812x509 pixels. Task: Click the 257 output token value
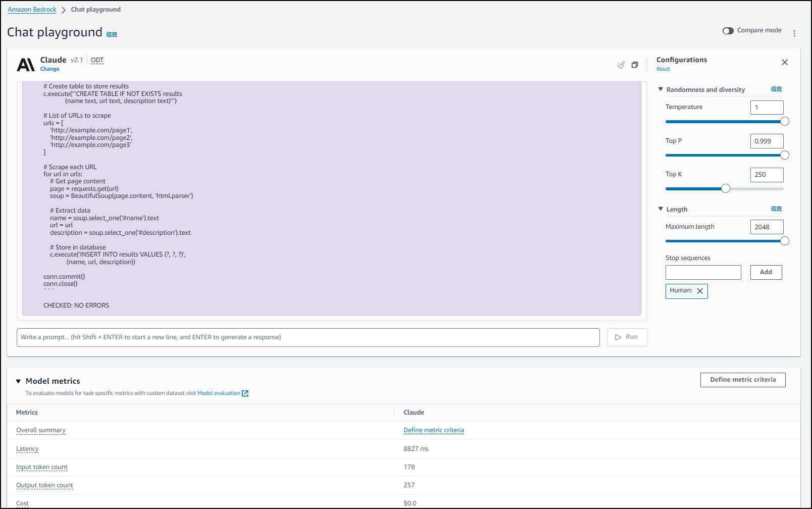click(x=409, y=485)
